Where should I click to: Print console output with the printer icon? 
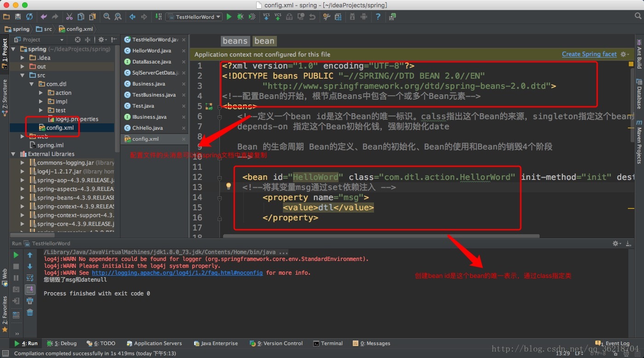point(30,301)
